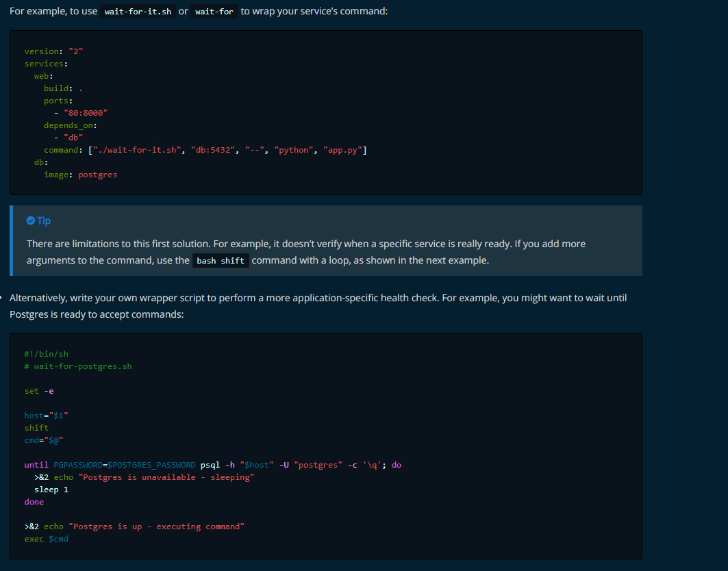Click the "postgres" image value in the YAML
The image size is (728, 571).
97,175
